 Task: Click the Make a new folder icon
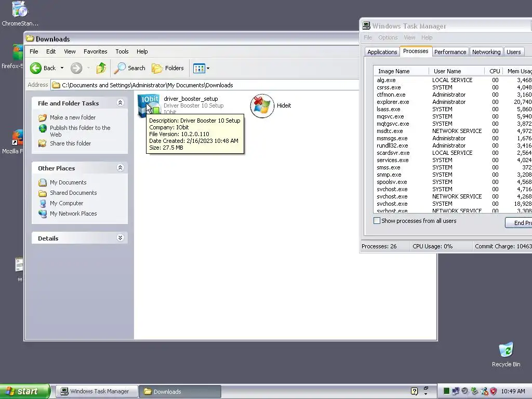[43, 118]
